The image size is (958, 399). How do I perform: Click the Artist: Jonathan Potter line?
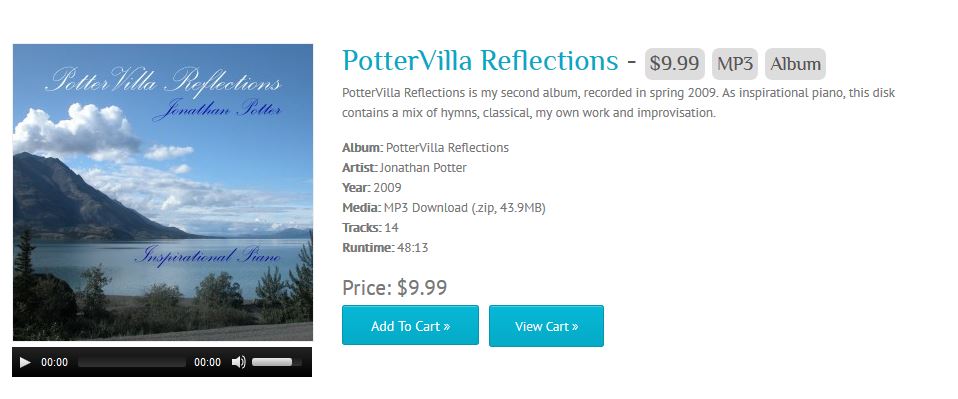tap(404, 167)
